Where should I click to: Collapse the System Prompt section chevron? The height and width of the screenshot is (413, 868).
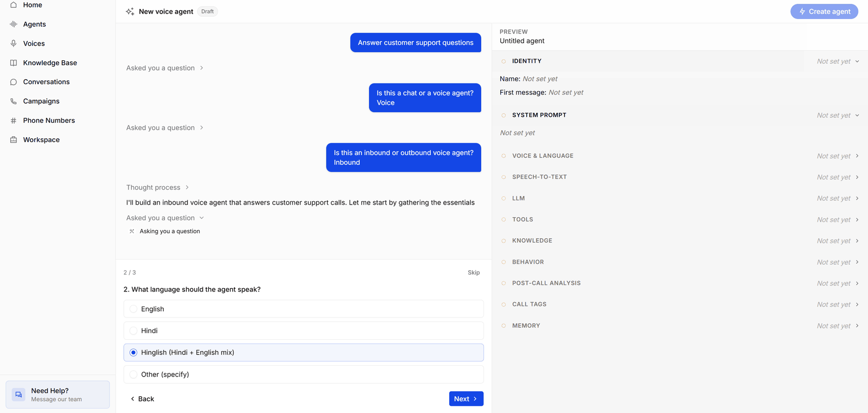857,115
